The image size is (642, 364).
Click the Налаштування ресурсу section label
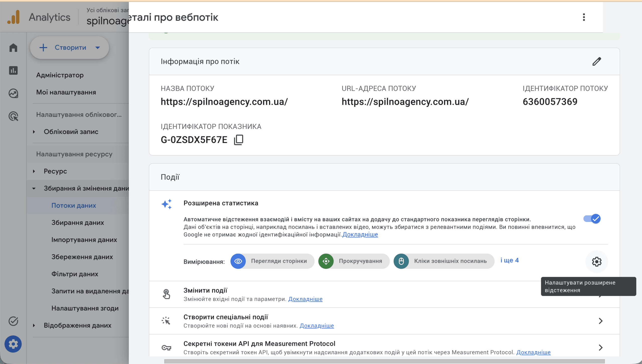click(x=74, y=154)
